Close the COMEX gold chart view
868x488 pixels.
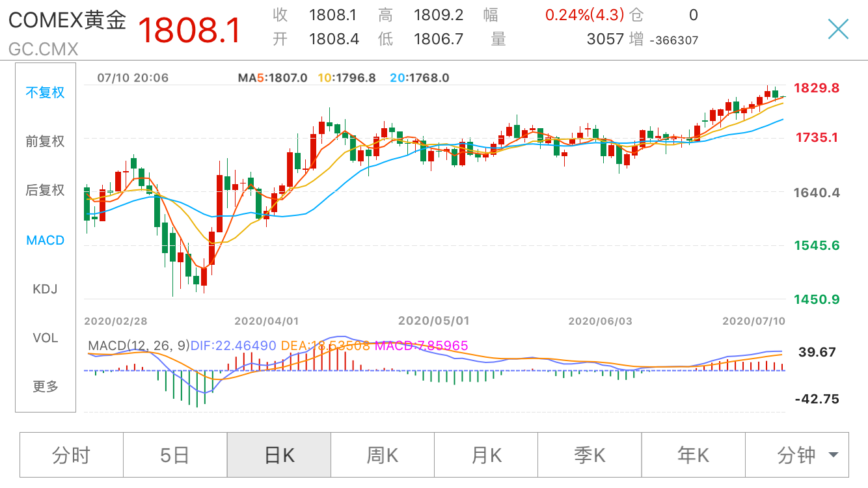838,29
